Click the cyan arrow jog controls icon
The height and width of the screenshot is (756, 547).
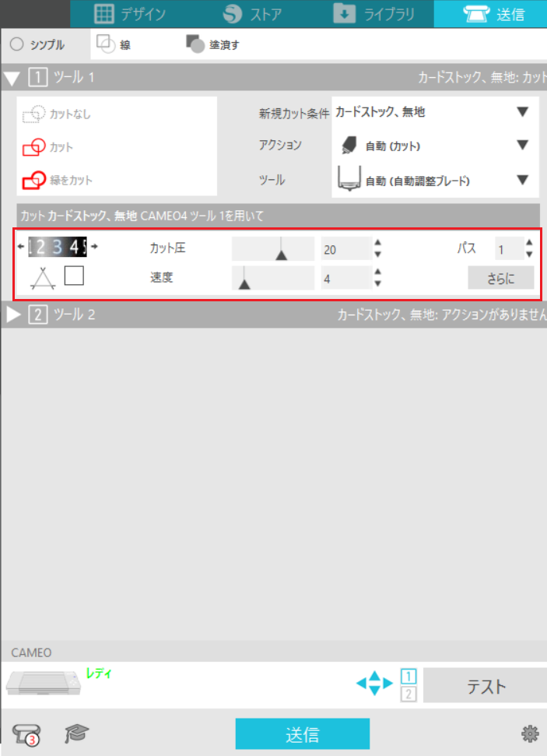point(374,683)
